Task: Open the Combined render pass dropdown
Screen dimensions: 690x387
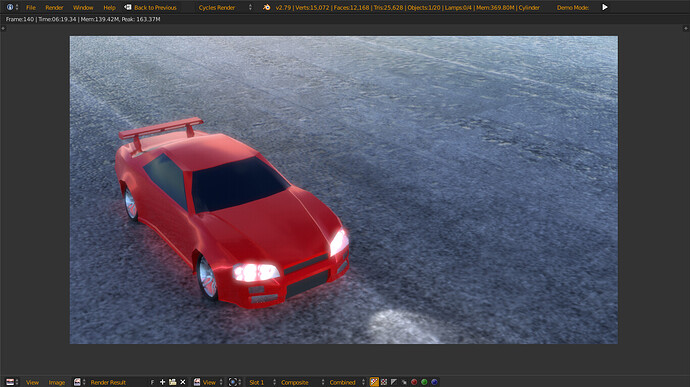Action: pos(347,382)
